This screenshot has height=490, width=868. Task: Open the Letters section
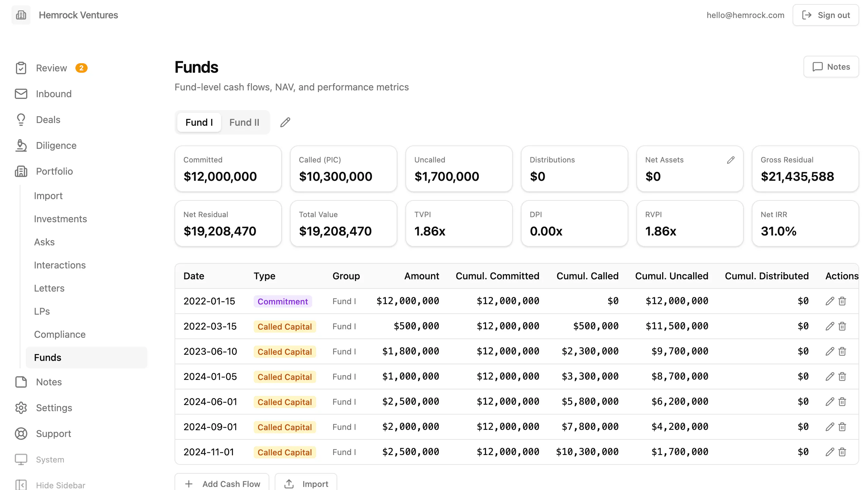pos(49,288)
